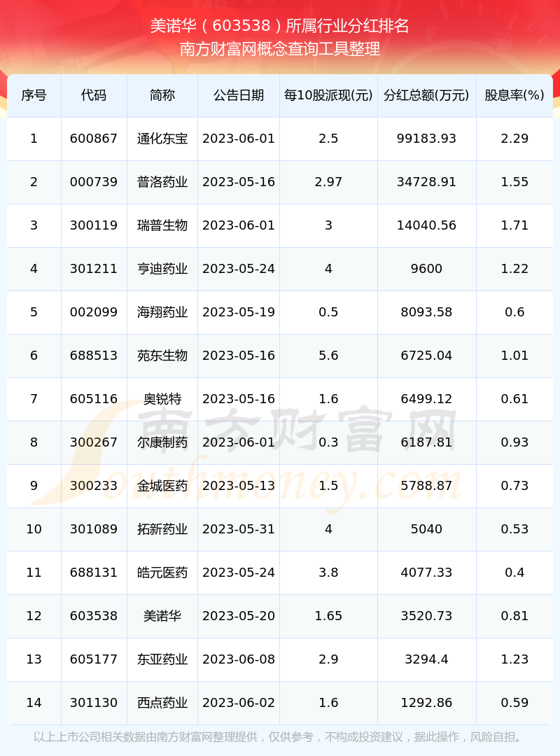The width and height of the screenshot is (560, 756).
Task: Click announcement date 2023-05-20
Action: click(x=239, y=616)
